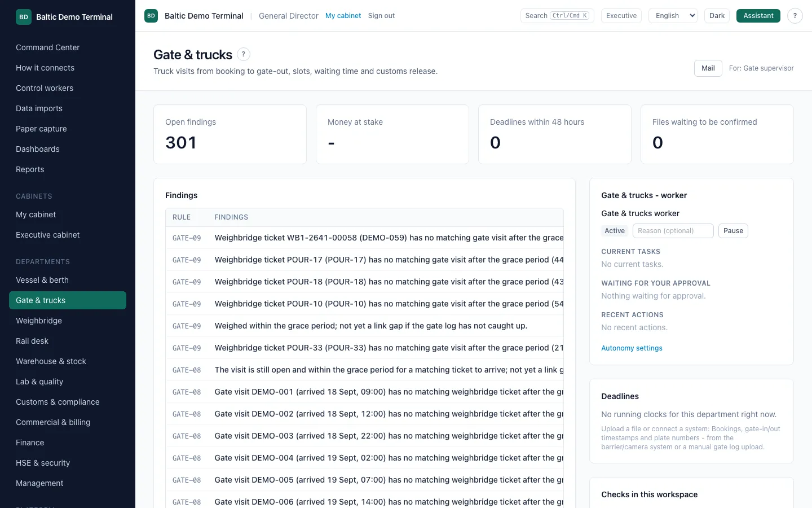Click the Mail button

point(708,68)
